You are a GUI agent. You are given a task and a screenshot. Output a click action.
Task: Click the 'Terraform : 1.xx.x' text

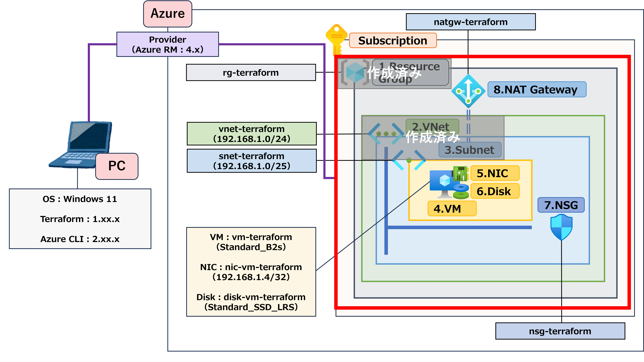pos(80,219)
